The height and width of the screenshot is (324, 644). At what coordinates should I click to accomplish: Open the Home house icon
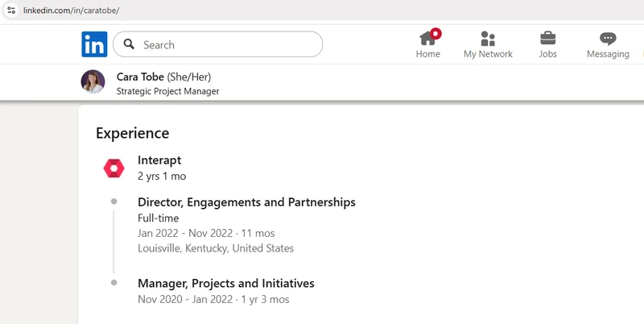[x=427, y=39]
